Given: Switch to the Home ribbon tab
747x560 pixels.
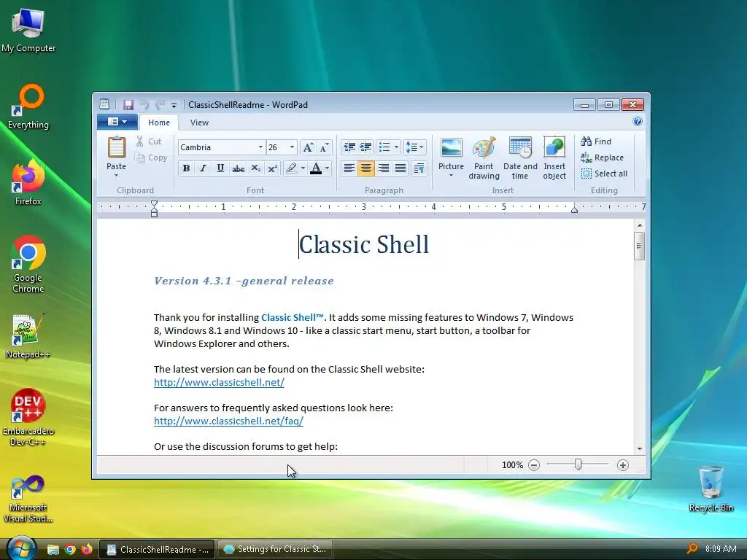Looking at the screenshot, I should [x=158, y=122].
